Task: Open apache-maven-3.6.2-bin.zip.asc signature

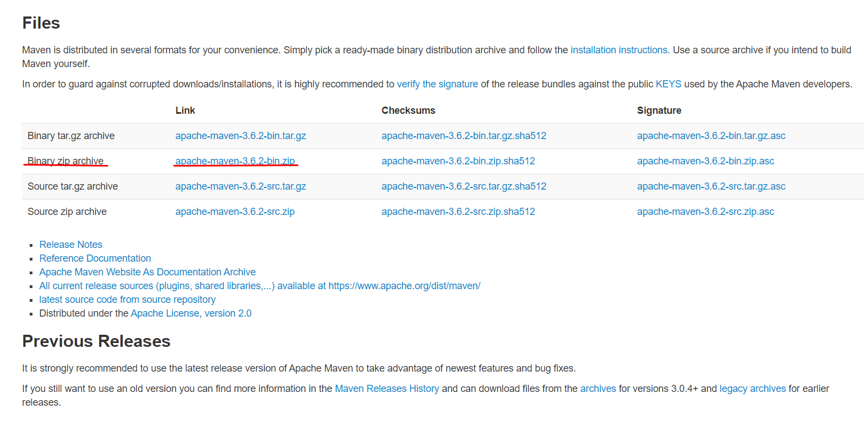Action: 706,161
